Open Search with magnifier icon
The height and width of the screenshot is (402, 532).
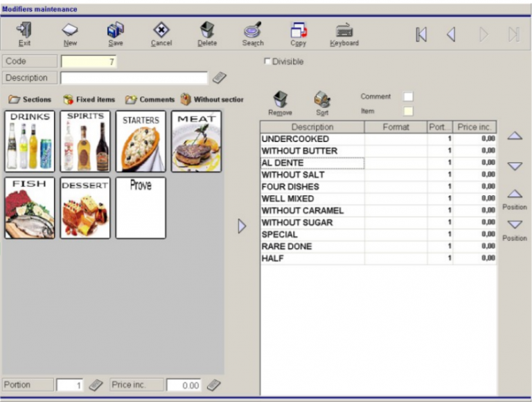[252, 33]
